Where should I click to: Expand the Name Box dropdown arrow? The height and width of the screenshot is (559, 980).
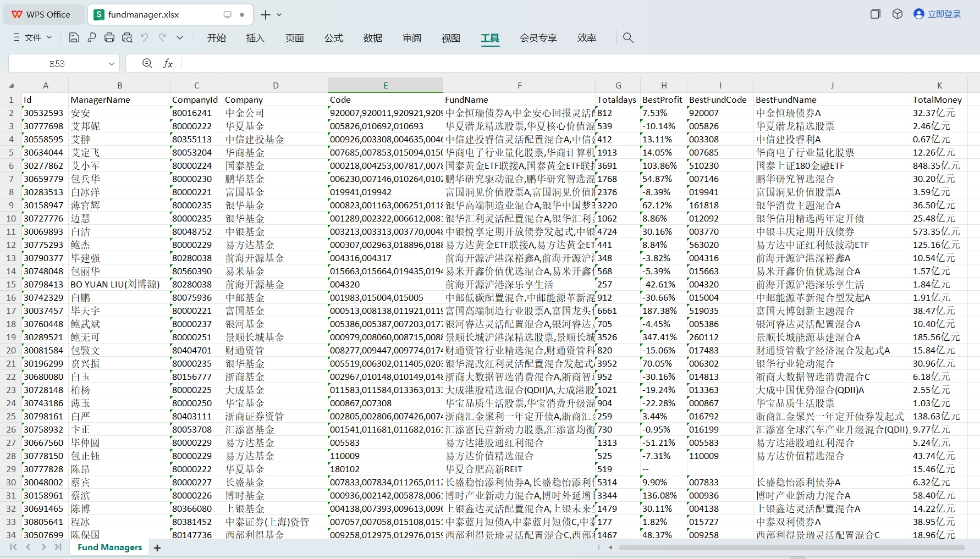[x=112, y=64]
